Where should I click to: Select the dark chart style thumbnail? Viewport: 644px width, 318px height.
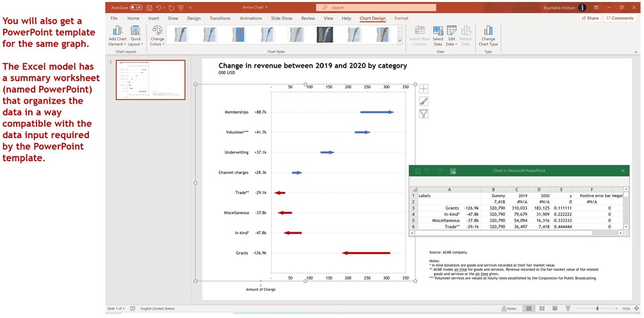325,35
